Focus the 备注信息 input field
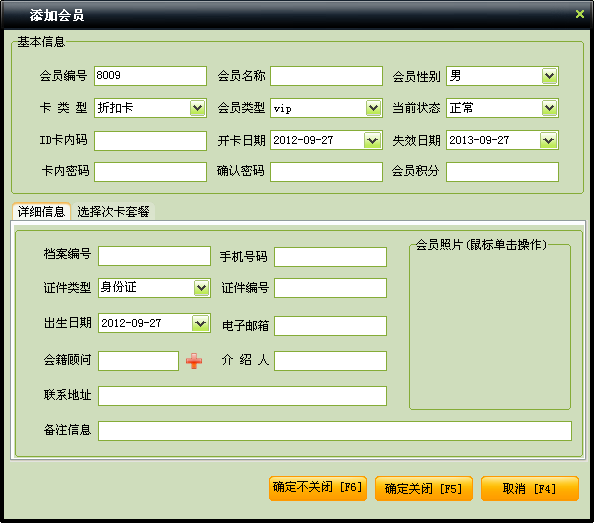 [335, 431]
